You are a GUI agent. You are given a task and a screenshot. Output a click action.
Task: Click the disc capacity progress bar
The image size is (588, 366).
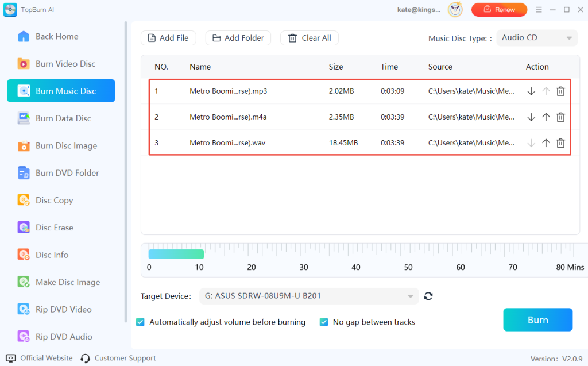pos(176,254)
